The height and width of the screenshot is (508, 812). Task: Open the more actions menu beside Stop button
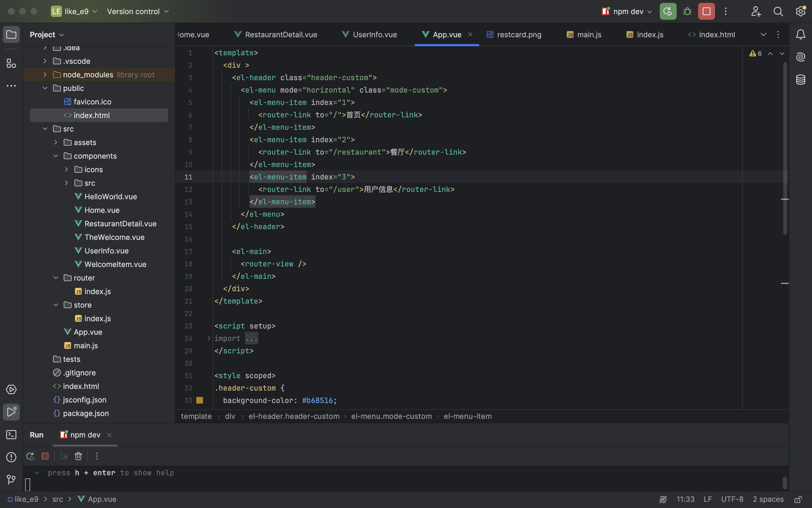click(725, 11)
